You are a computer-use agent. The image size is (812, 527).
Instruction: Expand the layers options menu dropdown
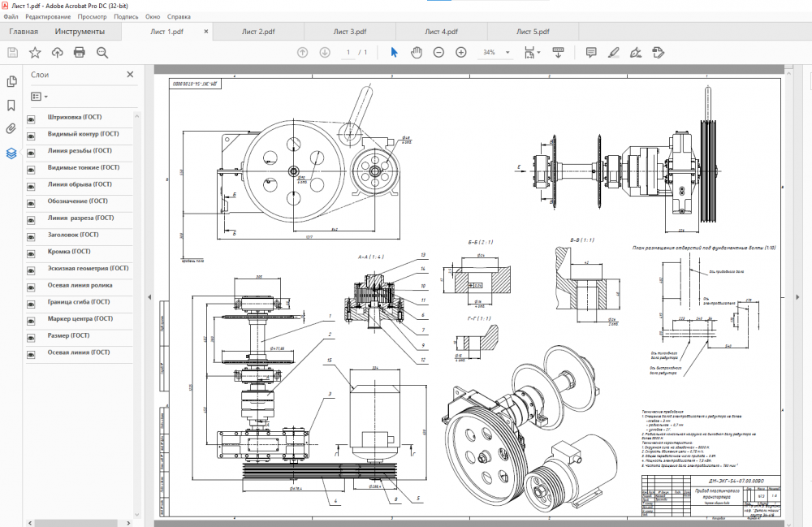coord(39,96)
